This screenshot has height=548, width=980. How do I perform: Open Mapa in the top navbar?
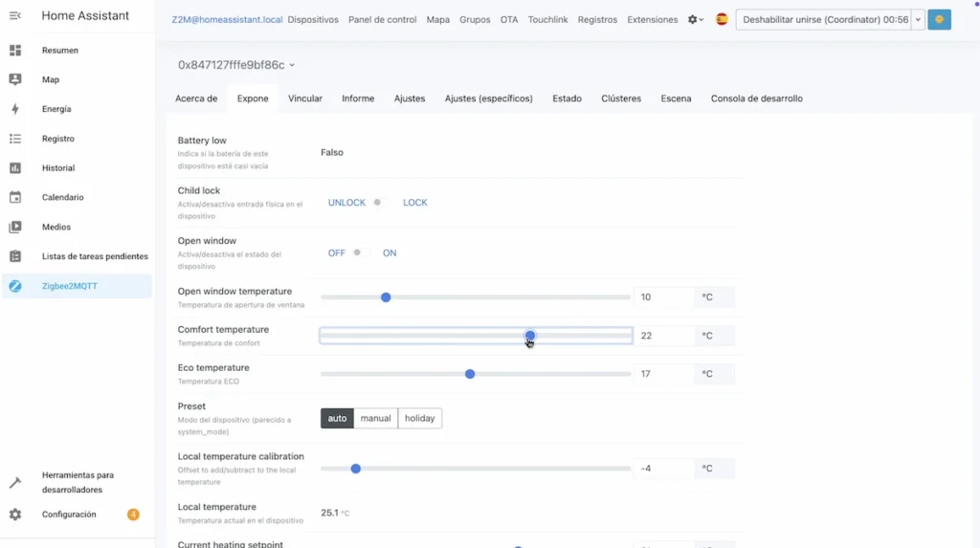(x=438, y=19)
